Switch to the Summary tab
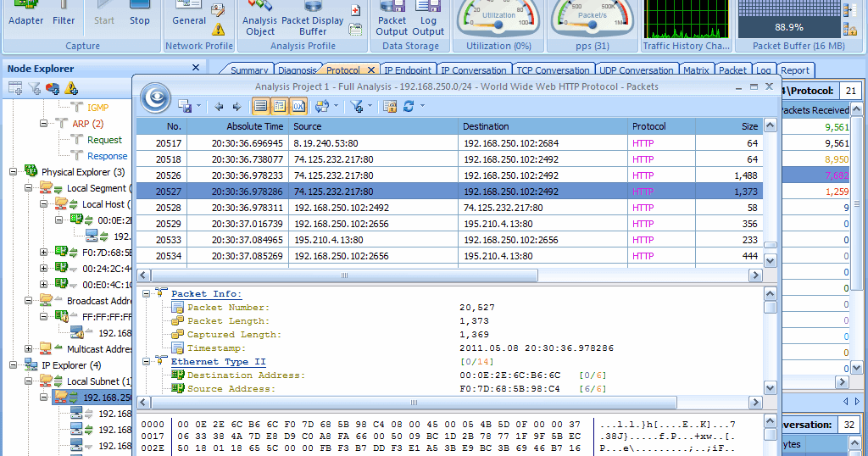The height and width of the screenshot is (456, 868). tap(249, 70)
